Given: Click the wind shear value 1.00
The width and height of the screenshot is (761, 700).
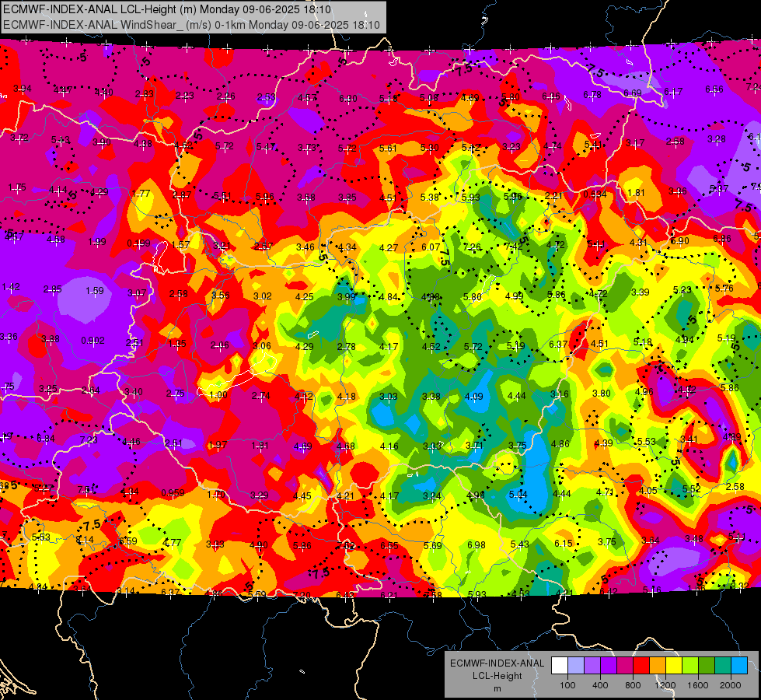Looking at the screenshot, I should 218,395.
